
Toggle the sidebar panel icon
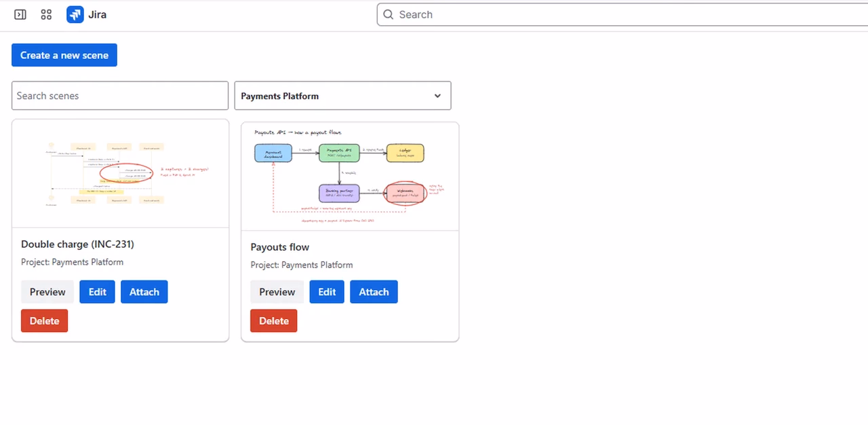(x=20, y=14)
